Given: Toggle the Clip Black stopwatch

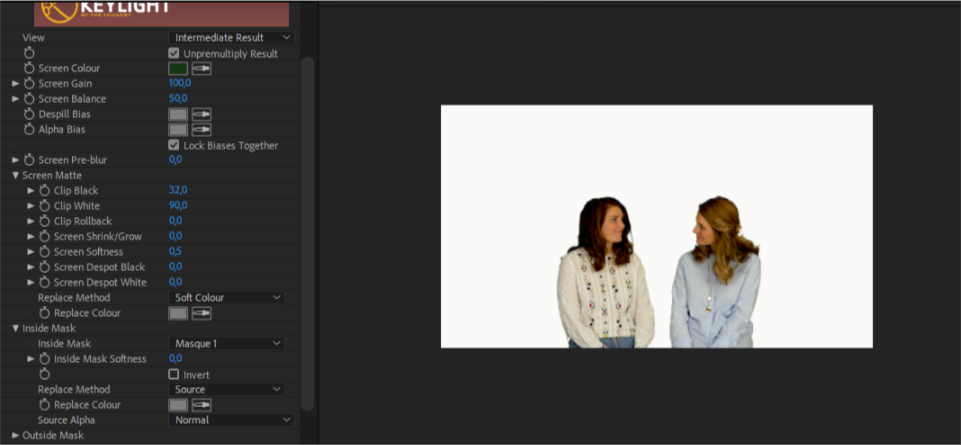Looking at the screenshot, I should pos(44,191).
